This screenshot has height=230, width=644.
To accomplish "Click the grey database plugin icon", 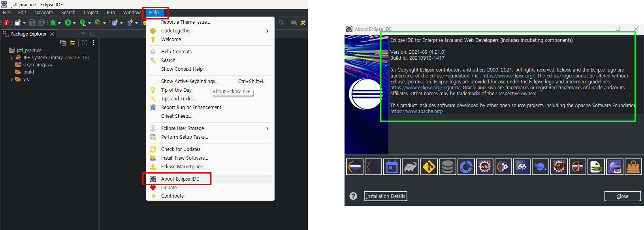I will coord(447,167).
